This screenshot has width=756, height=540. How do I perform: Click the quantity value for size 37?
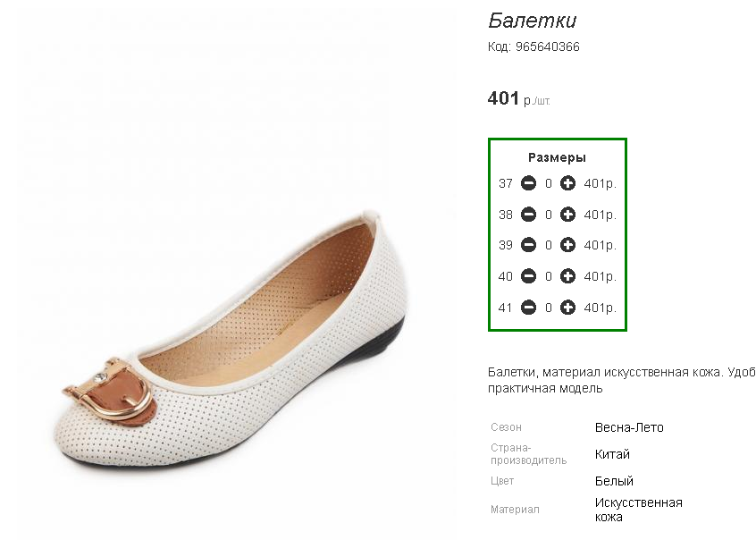[548, 183]
